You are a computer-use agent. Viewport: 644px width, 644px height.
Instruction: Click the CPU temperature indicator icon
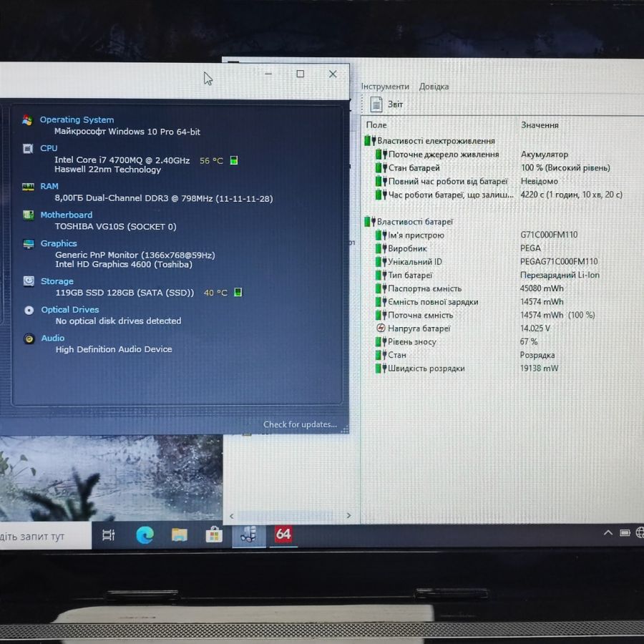click(x=234, y=160)
